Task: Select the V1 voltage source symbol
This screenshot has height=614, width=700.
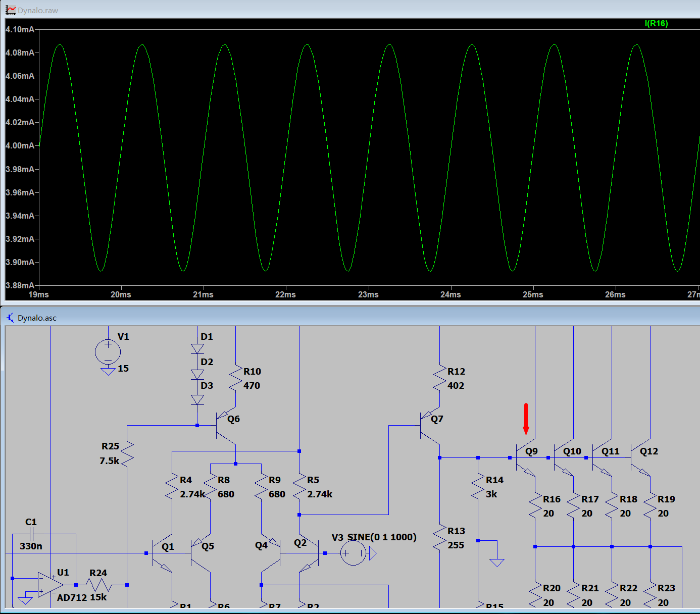Action: tap(108, 352)
